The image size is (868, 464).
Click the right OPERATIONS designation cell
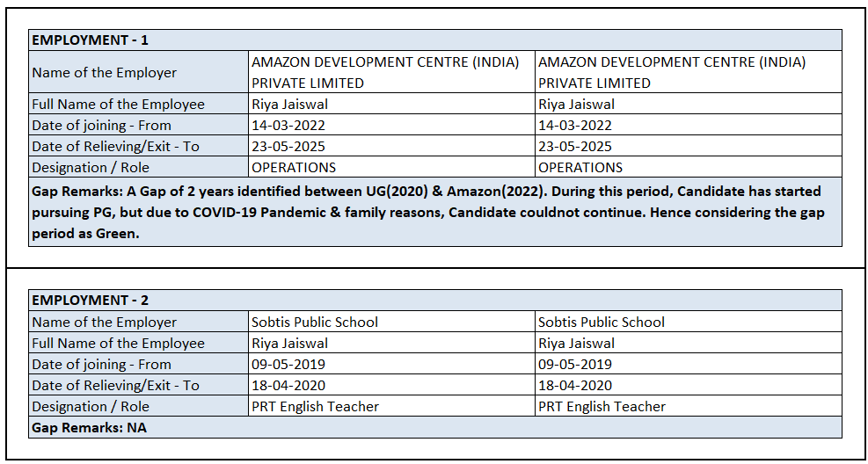pyautogui.click(x=580, y=168)
